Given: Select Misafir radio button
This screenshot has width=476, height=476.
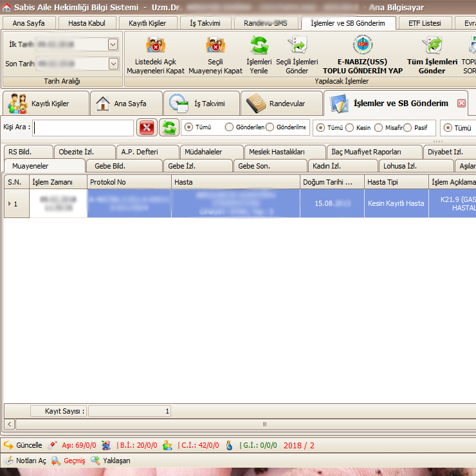Looking at the screenshot, I should [x=378, y=127].
